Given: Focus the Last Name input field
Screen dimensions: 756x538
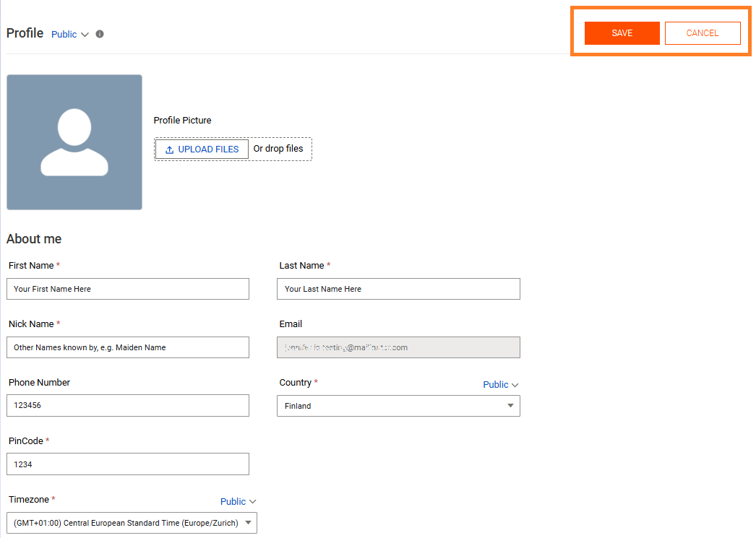Looking at the screenshot, I should 398,289.
